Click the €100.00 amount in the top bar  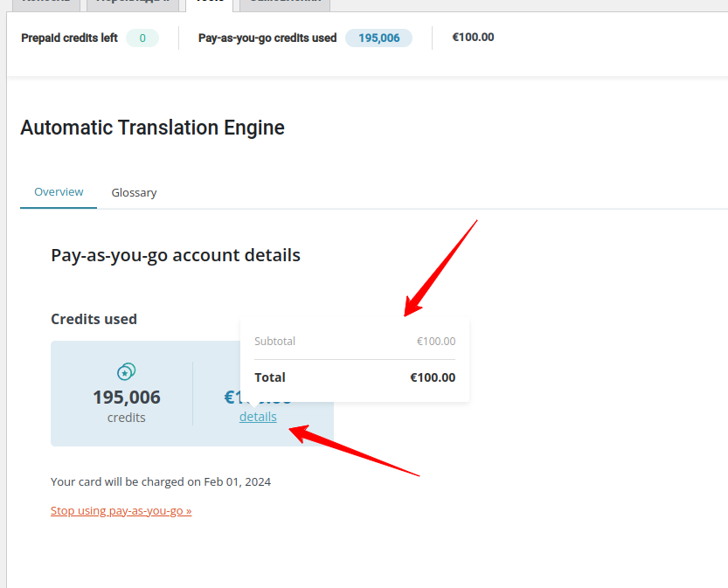(473, 37)
